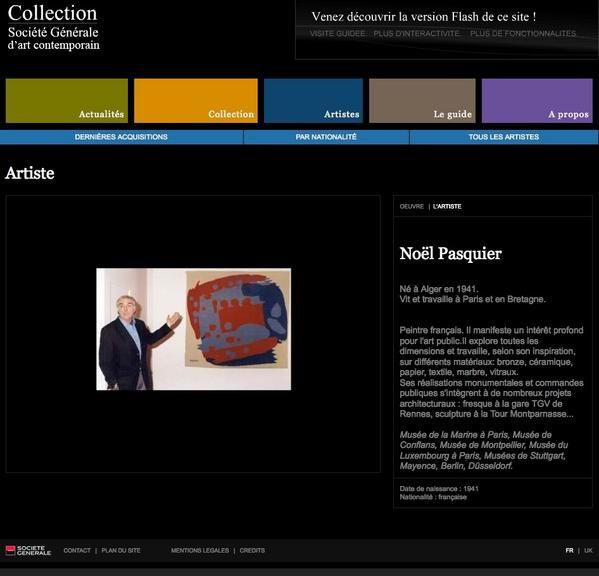The image size is (599, 576).
Task: Click the 'Né à Alger en 1941' line
Action: point(439,289)
